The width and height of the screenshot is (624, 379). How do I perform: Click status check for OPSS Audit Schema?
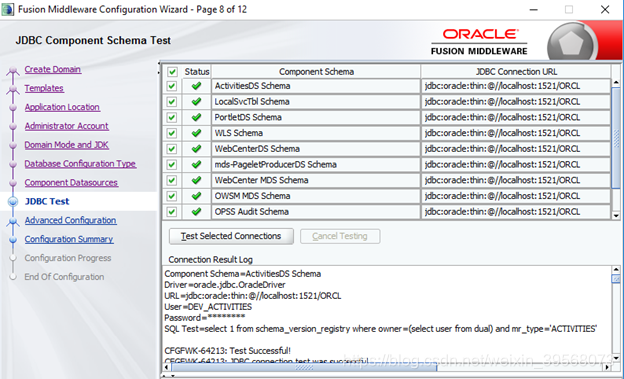pos(196,211)
